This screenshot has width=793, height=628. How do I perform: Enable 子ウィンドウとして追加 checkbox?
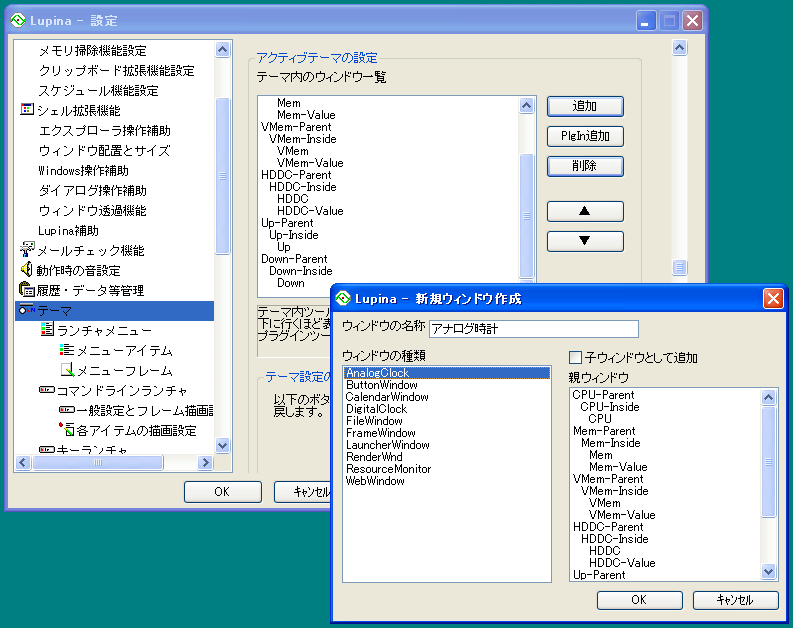[575, 357]
